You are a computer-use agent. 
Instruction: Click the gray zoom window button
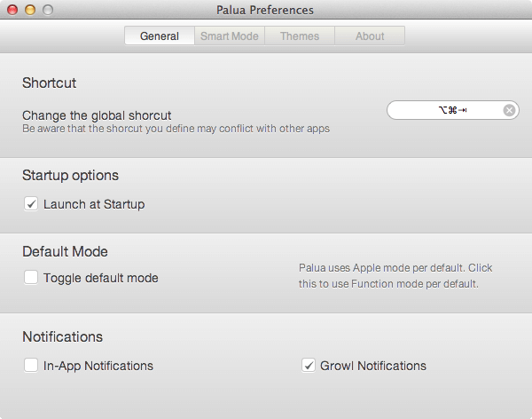coord(48,10)
